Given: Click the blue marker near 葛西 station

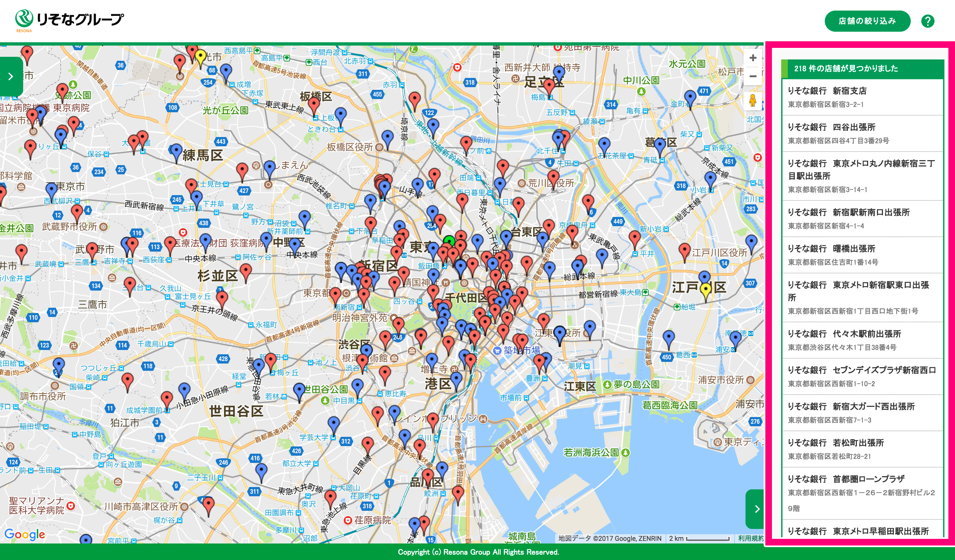Looking at the screenshot, I should pos(668,340).
